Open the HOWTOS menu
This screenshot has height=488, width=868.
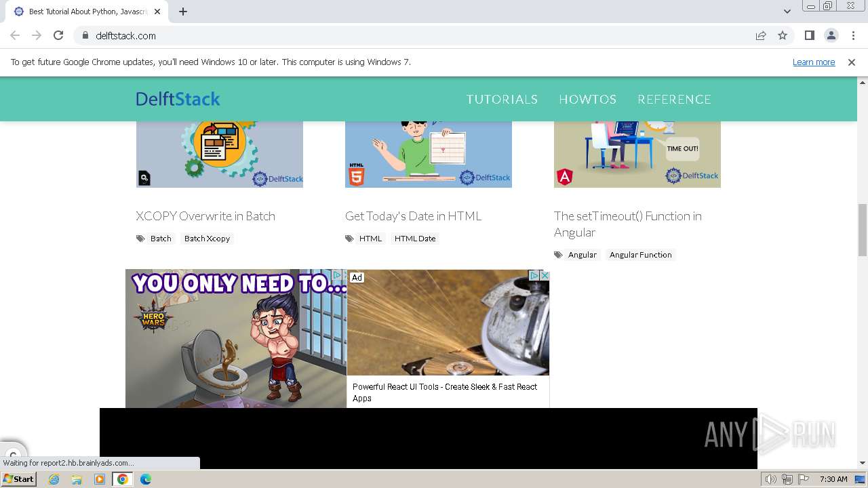coord(587,99)
